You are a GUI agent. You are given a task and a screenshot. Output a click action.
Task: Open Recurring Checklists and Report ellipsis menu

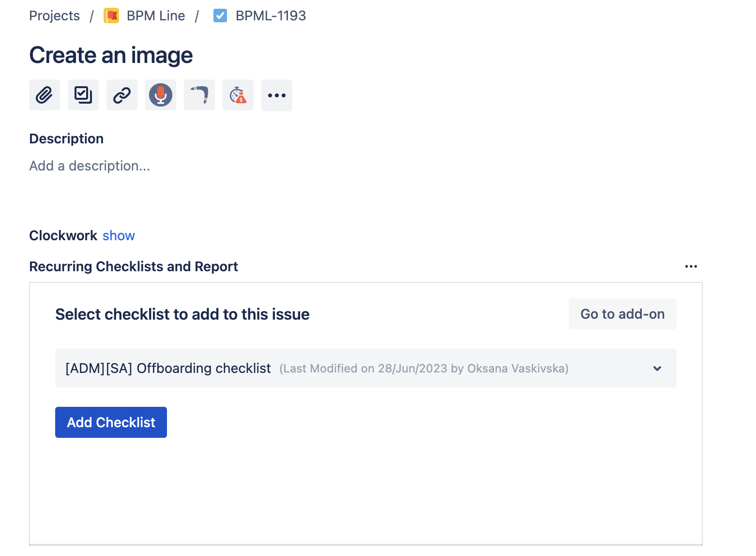(x=691, y=266)
